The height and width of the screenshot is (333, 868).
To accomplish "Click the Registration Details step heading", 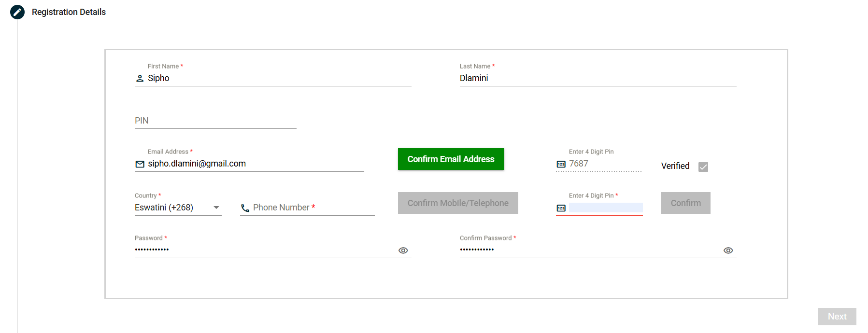I will click(x=69, y=12).
